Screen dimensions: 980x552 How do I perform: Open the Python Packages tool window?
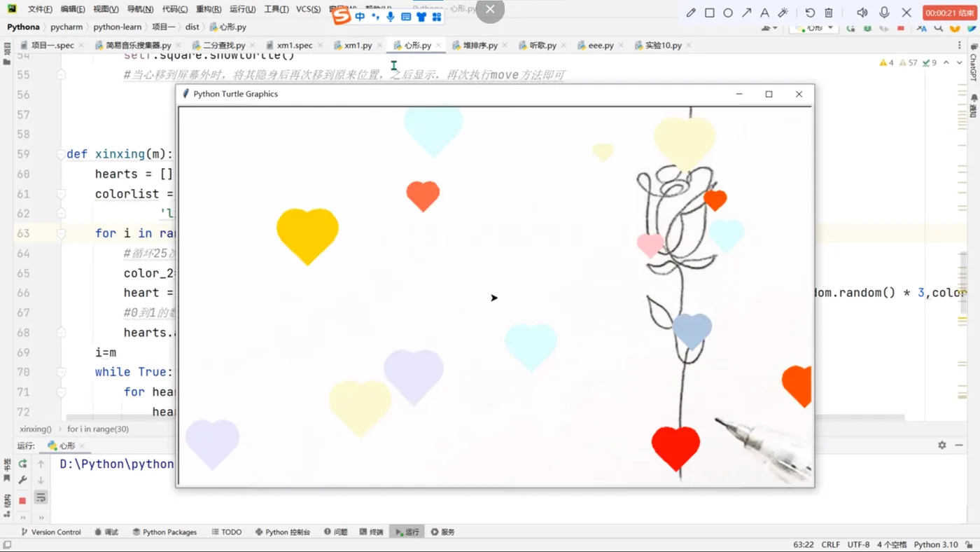[164, 532]
